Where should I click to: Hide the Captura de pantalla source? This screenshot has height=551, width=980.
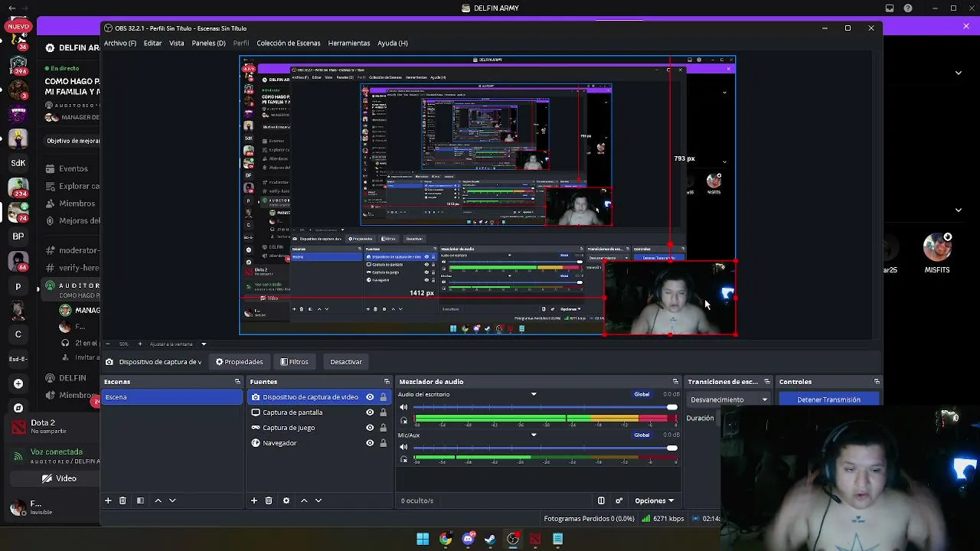click(x=370, y=412)
